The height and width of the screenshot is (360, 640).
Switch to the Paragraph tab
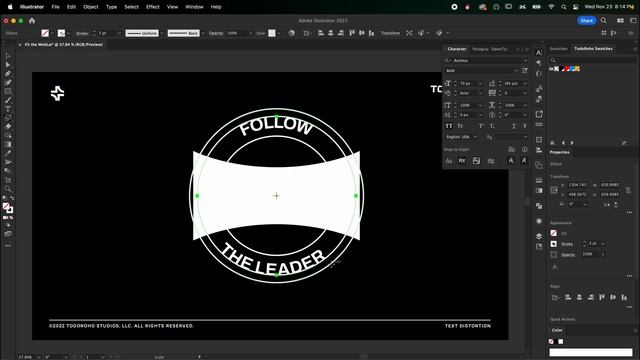480,49
